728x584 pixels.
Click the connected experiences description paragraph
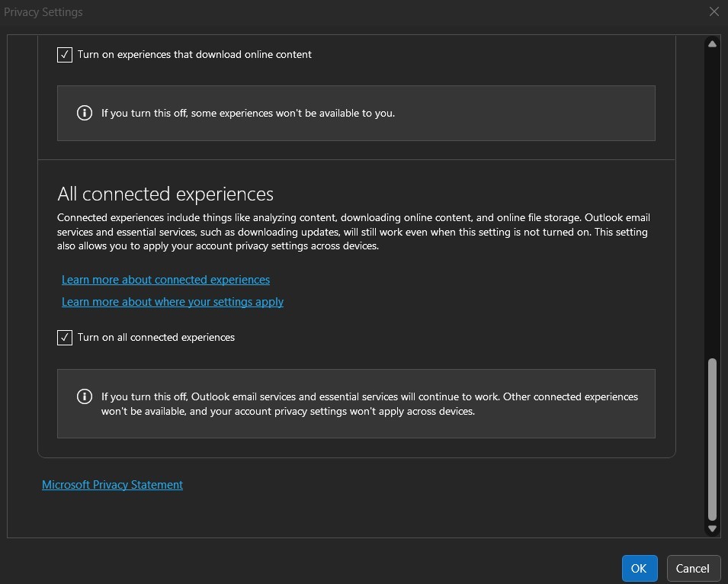point(353,232)
